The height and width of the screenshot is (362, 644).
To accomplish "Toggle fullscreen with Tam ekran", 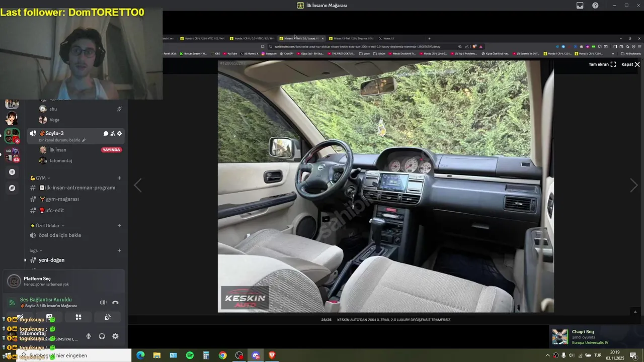I will 602,64.
